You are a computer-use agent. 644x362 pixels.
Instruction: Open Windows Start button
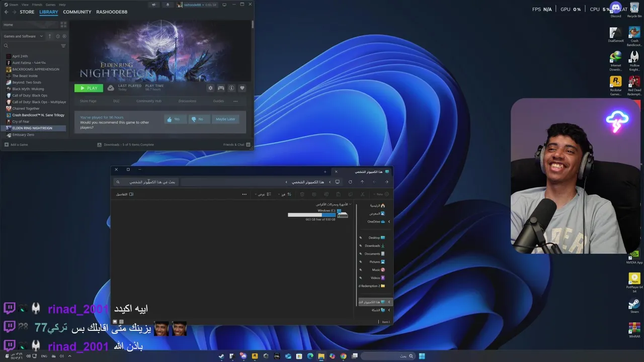tap(422, 356)
